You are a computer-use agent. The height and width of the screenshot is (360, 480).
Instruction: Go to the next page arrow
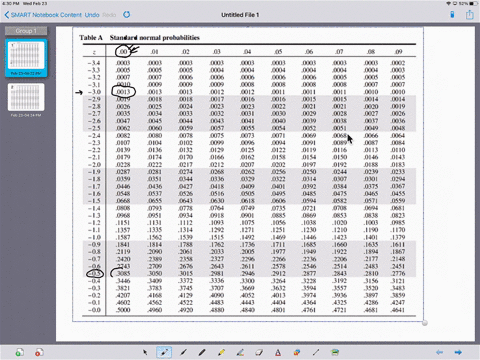[458, 352]
